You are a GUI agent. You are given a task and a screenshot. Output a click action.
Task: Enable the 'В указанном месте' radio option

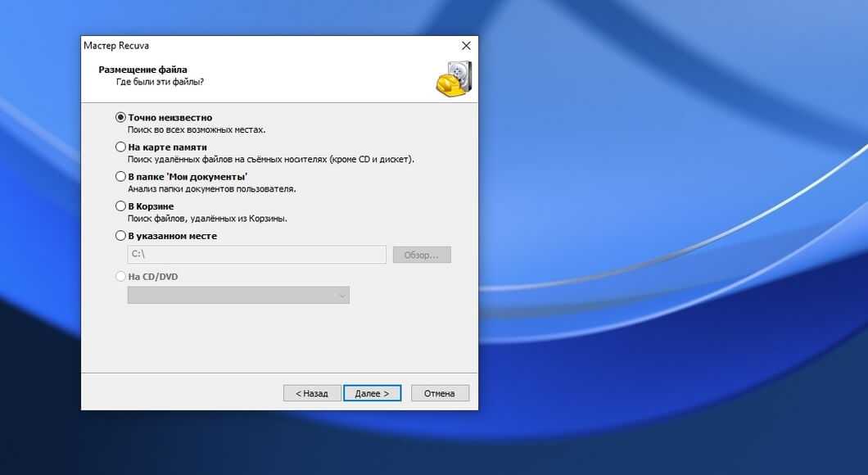point(121,236)
